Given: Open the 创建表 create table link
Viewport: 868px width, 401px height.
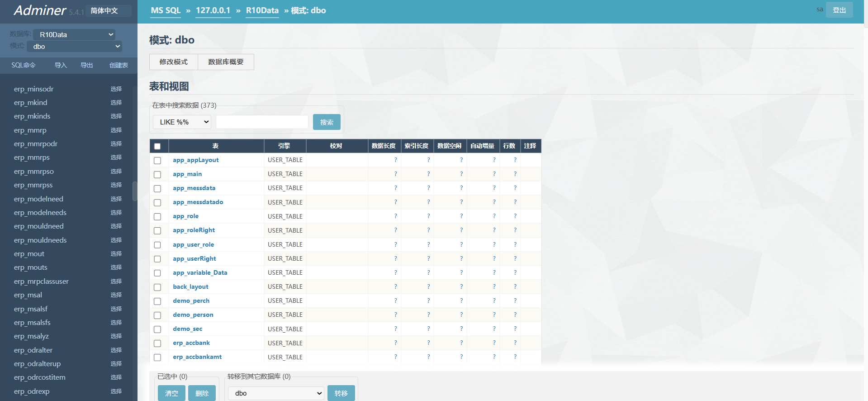Looking at the screenshot, I should pyautogui.click(x=119, y=65).
